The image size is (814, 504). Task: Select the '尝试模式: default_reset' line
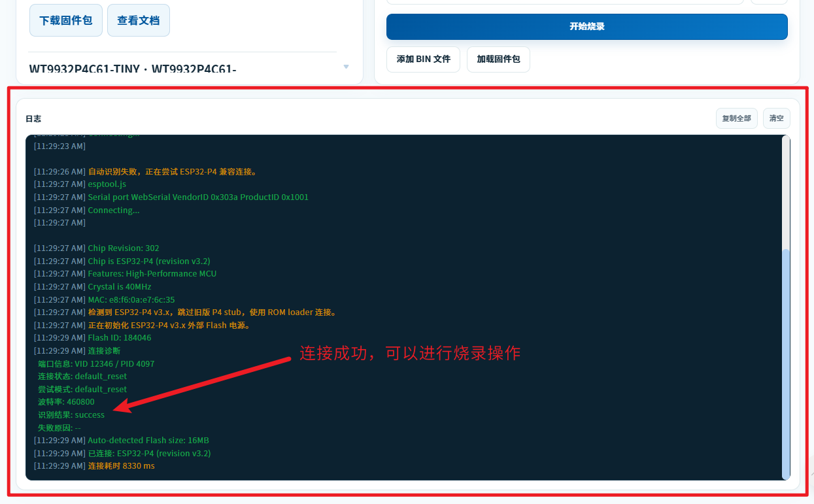click(82, 389)
